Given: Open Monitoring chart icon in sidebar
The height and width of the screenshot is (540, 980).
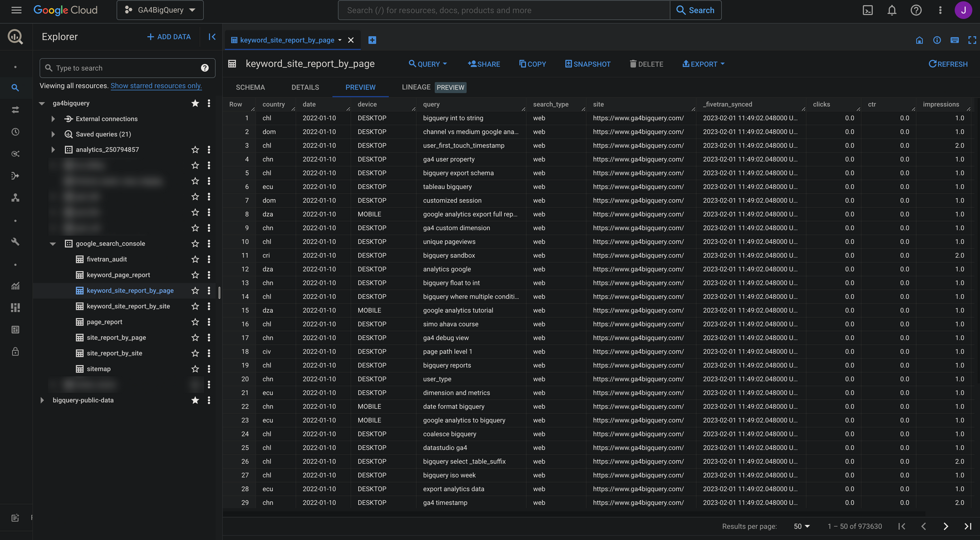Looking at the screenshot, I should 15,286.
